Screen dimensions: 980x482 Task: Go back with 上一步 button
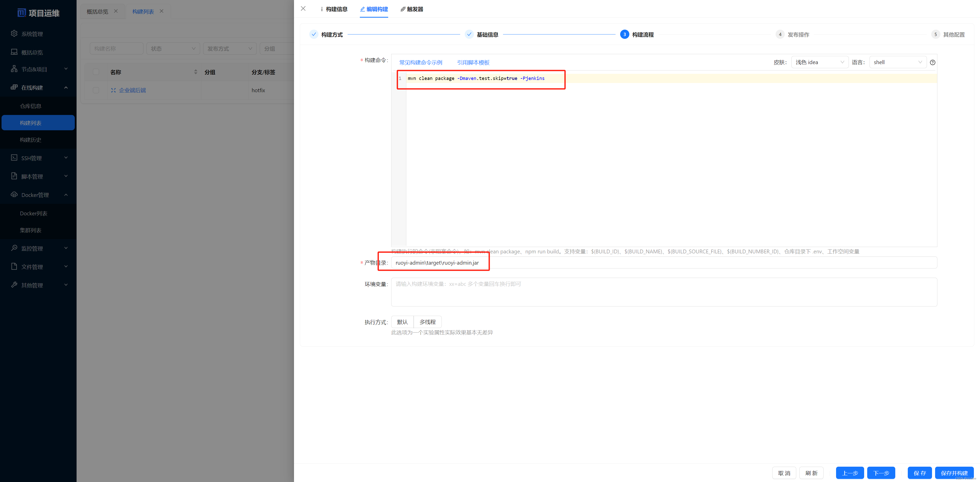[850, 473]
